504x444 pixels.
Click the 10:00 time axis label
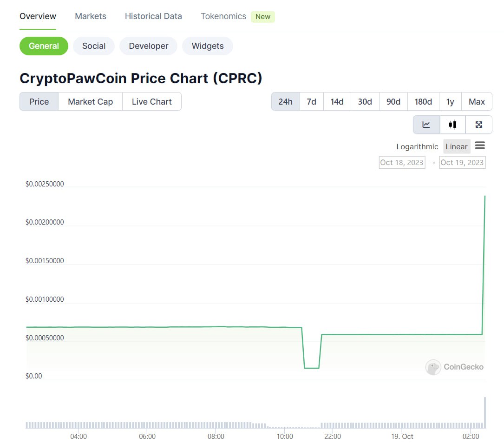[x=285, y=436]
